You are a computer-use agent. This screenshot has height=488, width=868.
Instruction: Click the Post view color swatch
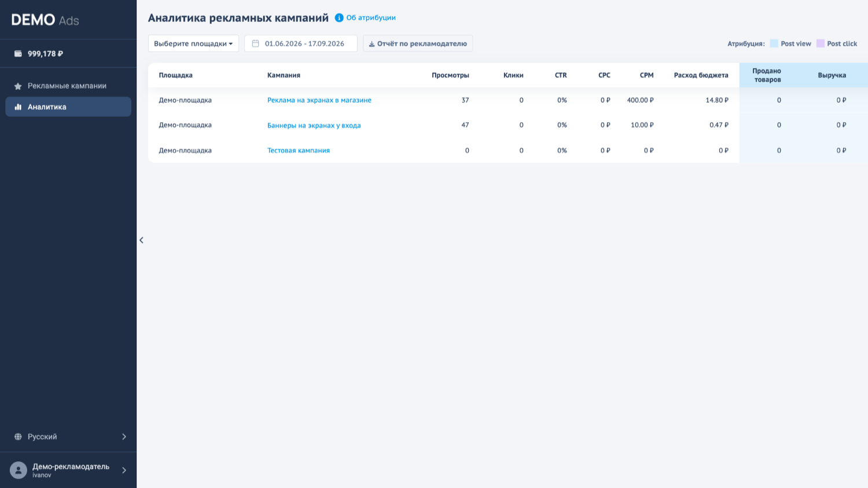(x=774, y=43)
